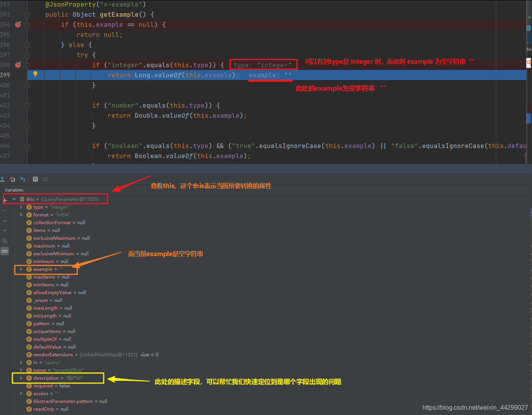The image size is (532, 415).
Task: Click the greyed layout settings toggle in toolbar
Action: (x=45, y=179)
